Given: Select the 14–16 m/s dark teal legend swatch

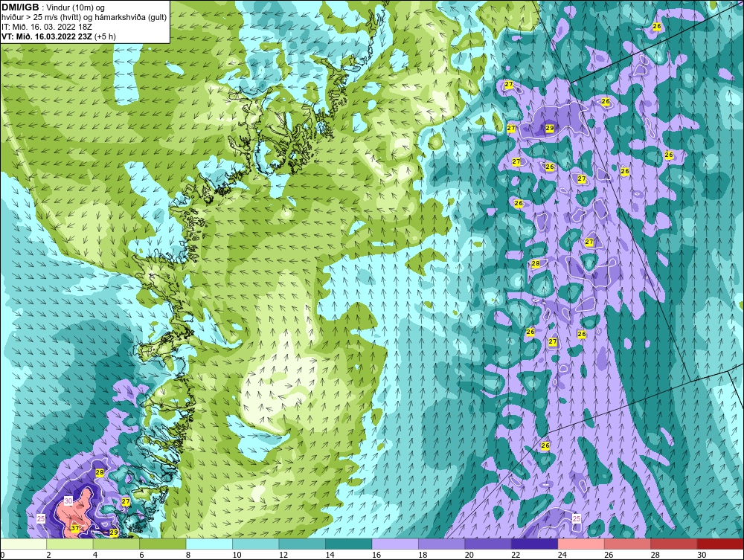Looking at the screenshot, I should 349,544.
